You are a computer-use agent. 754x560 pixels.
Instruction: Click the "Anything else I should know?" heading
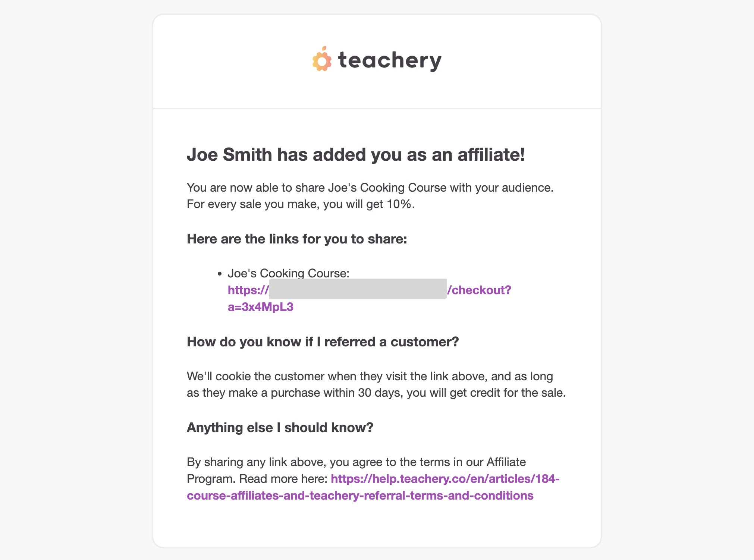coord(280,428)
